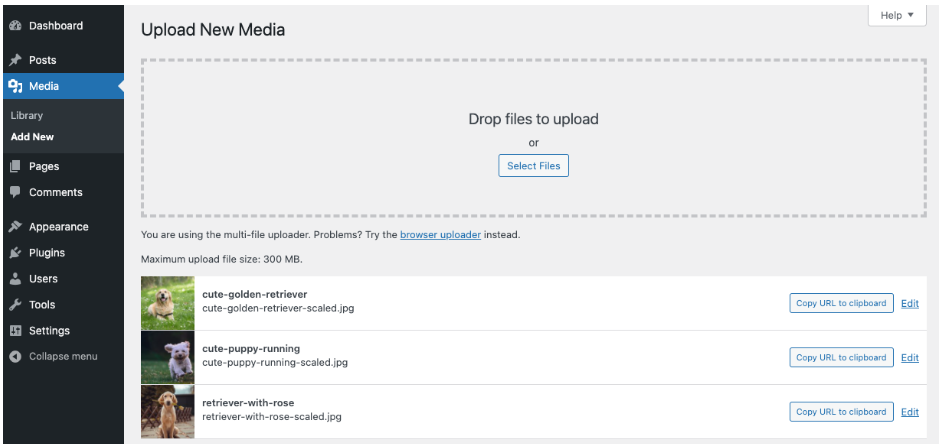Screen dimensions: 942x444
Task: Open the Media Library submenu item
Action: click(x=27, y=116)
